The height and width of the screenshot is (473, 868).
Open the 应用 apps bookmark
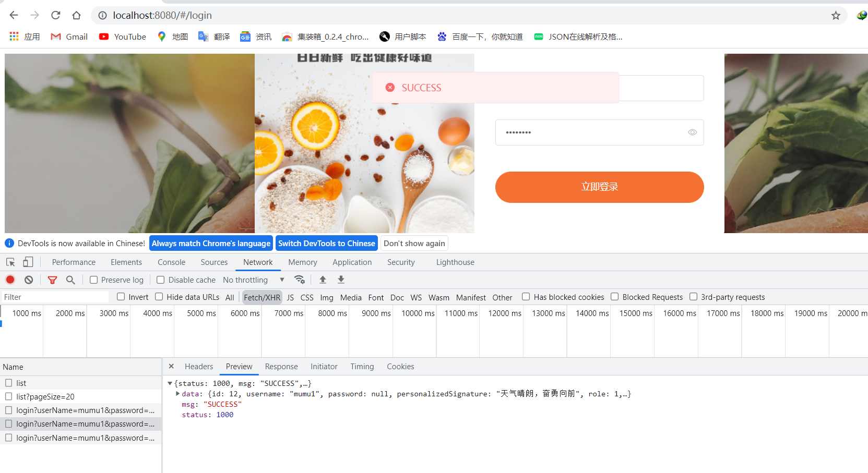[x=25, y=37]
